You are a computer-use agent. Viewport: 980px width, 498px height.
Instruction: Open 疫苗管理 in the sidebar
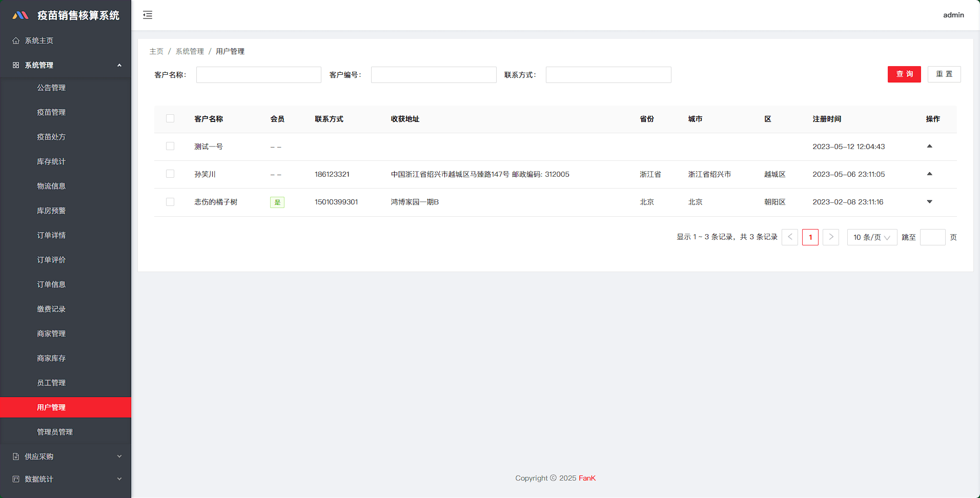pos(51,112)
